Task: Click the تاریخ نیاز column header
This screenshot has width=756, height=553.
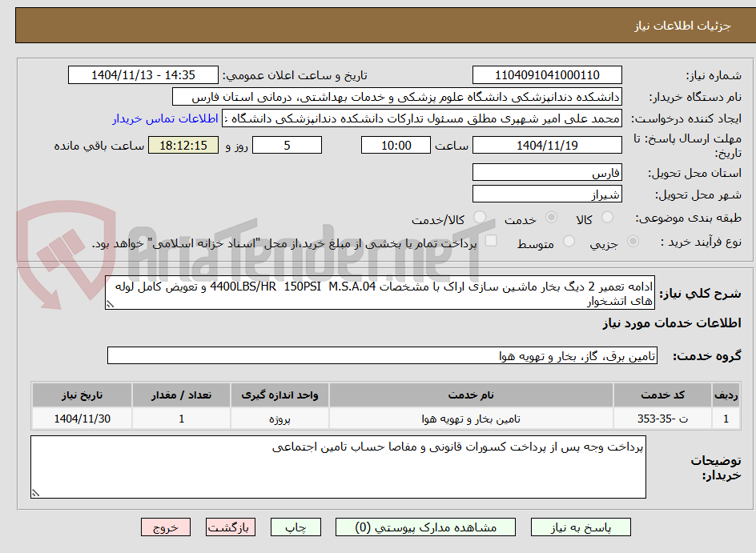Action: [82, 395]
